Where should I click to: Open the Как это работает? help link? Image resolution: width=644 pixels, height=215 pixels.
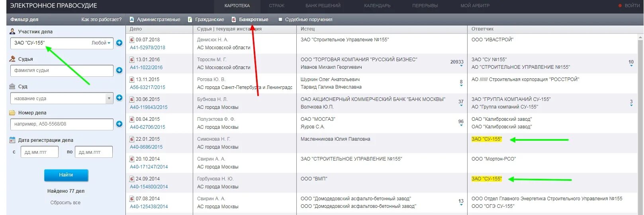pos(102,19)
